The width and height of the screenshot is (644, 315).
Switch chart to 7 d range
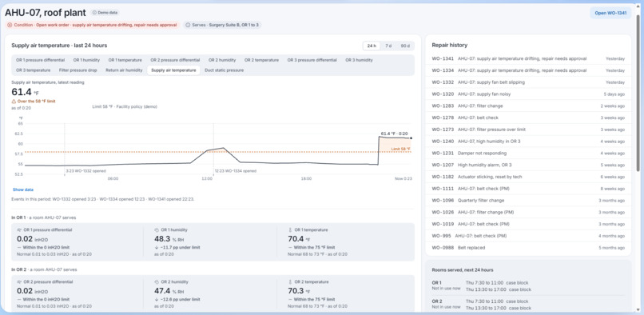(x=388, y=46)
